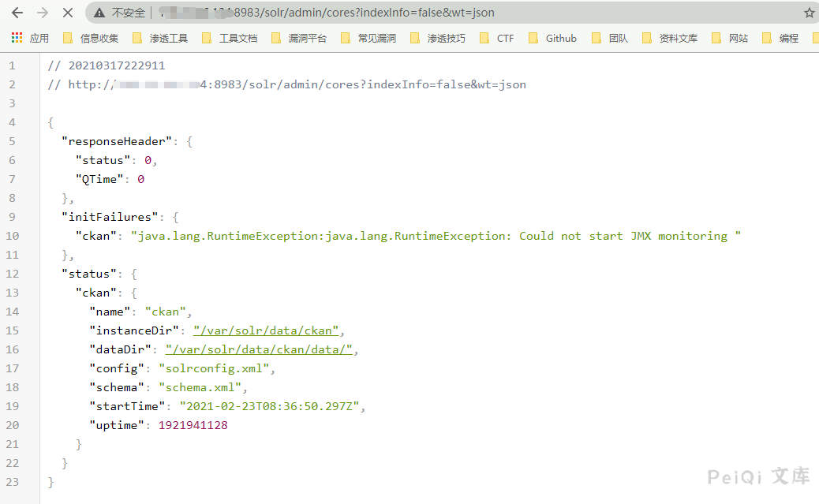Open the 渗透工具 bookmark folder

point(160,38)
